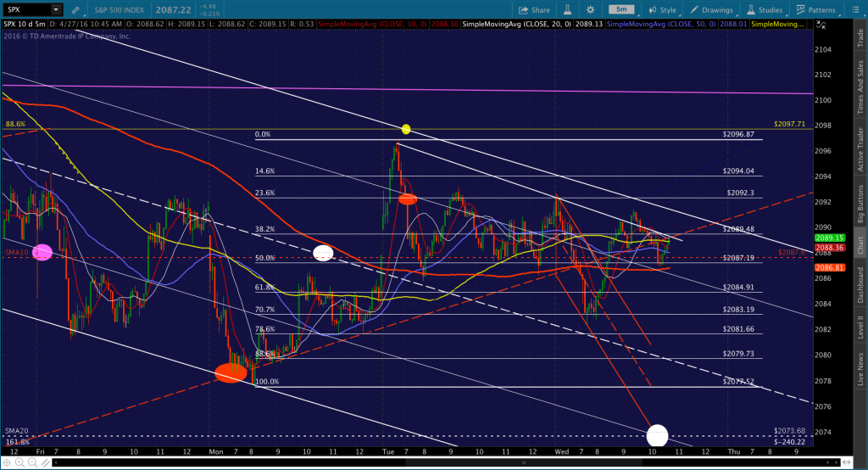This screenshot has height=470, width=868.
Task: Click the zoom in magnifier icon
Action: click(x=20, y=462)
